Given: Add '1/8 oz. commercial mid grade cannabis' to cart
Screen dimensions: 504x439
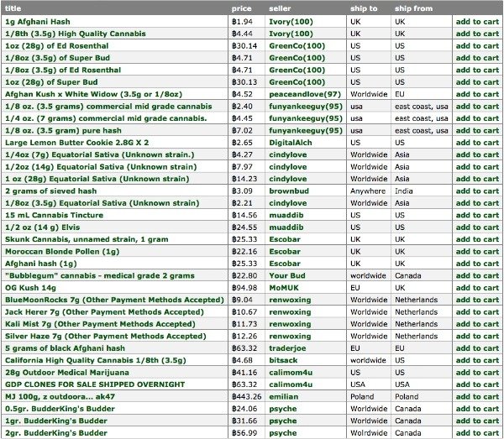Looking at the screenshot, I should [477, 107].
